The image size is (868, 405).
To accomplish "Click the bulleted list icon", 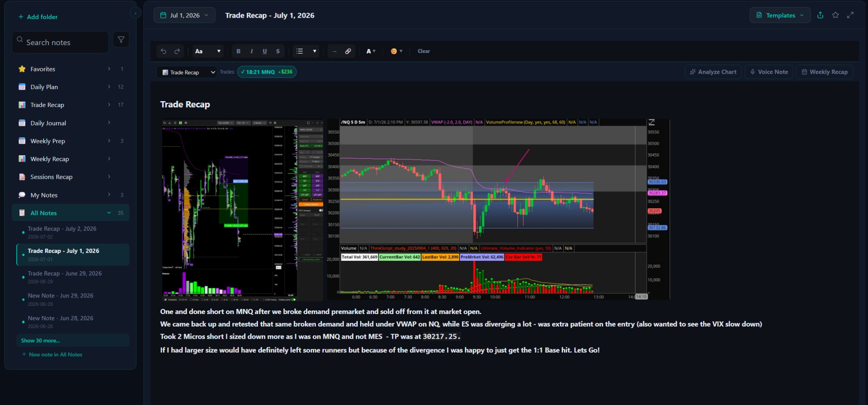I will click(x=300, y=51).
